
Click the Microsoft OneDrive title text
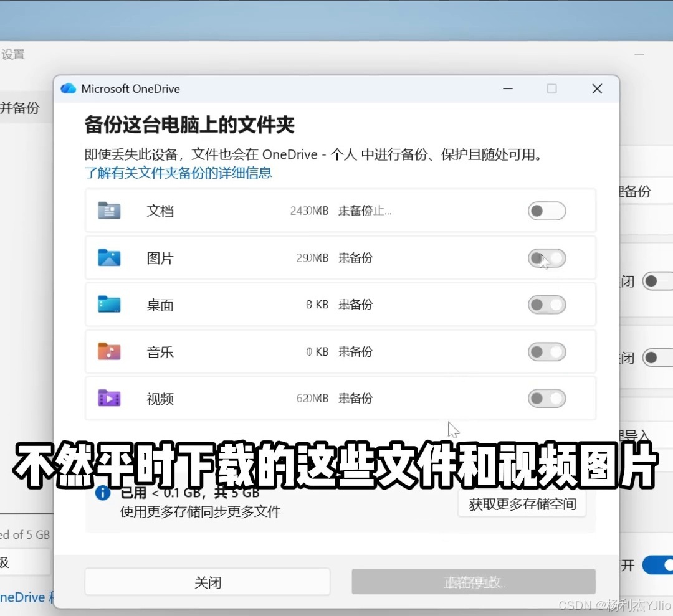point(130,89)
